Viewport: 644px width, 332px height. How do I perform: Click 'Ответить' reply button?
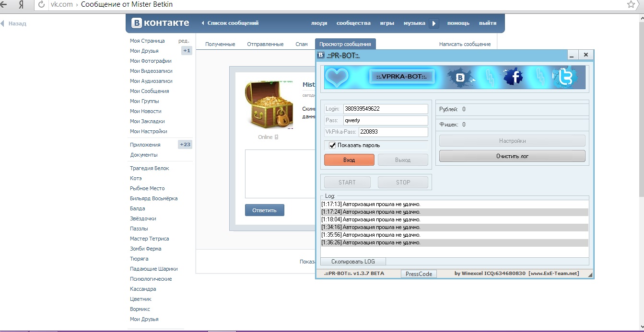[x=265, y=210]
